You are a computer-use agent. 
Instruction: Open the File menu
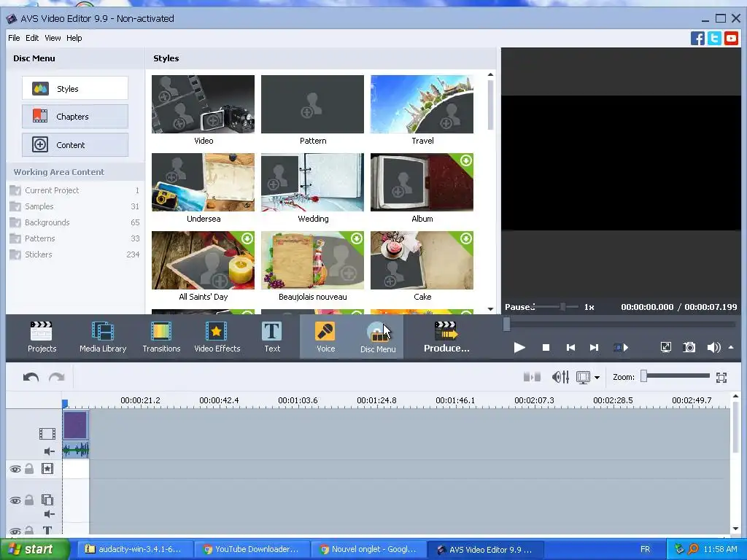click(x=14, y=38)
